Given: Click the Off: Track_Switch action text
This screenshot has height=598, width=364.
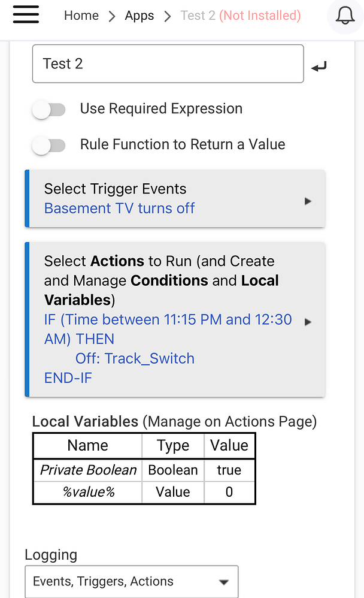Looking at the screenshot, I should (135, 358).
